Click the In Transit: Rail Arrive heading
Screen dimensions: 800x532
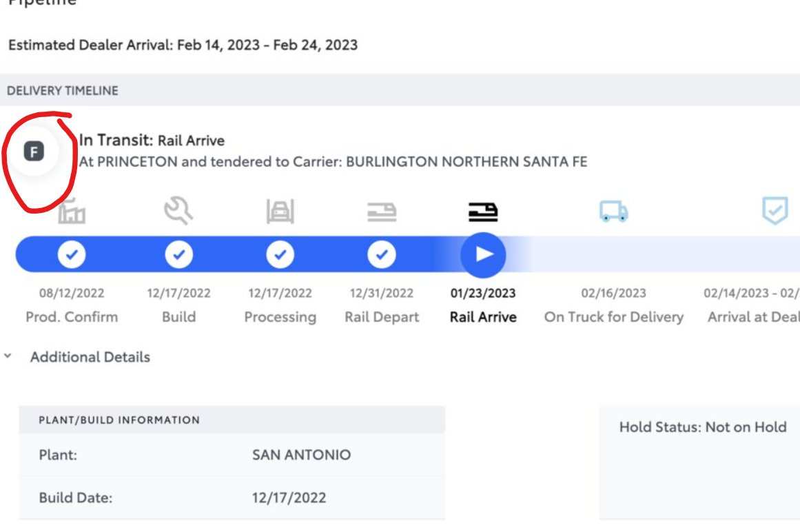point(152,141)
